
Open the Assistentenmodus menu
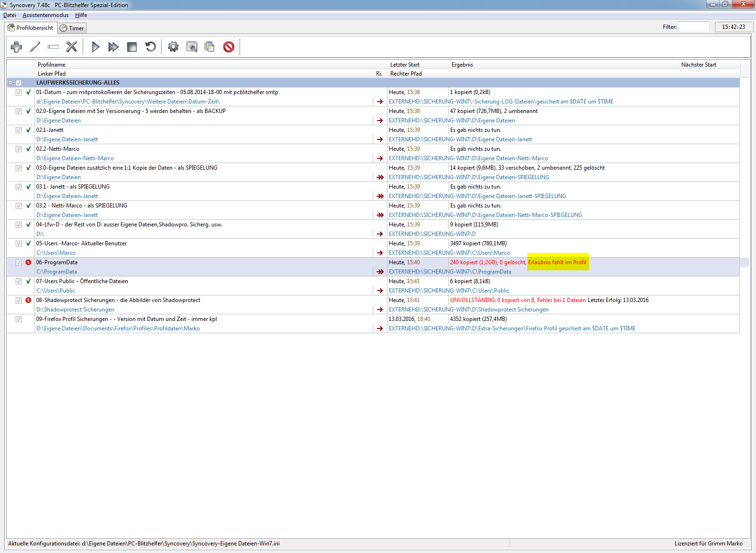[x=45, y=15]
